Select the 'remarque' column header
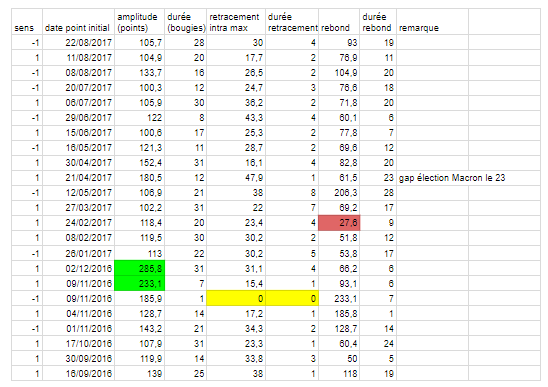 [x=432, y=22]
